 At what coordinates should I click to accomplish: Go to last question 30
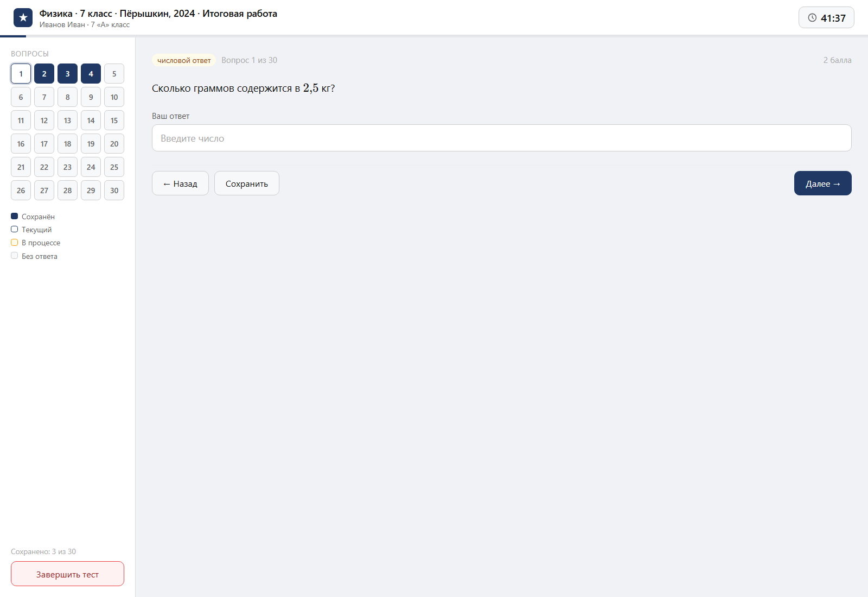coord(114,190)
